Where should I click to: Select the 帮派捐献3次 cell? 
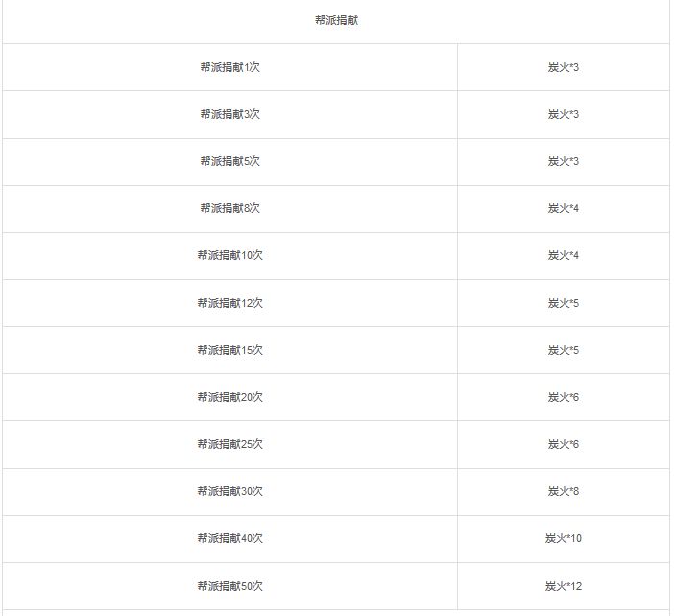pos(230,114)
